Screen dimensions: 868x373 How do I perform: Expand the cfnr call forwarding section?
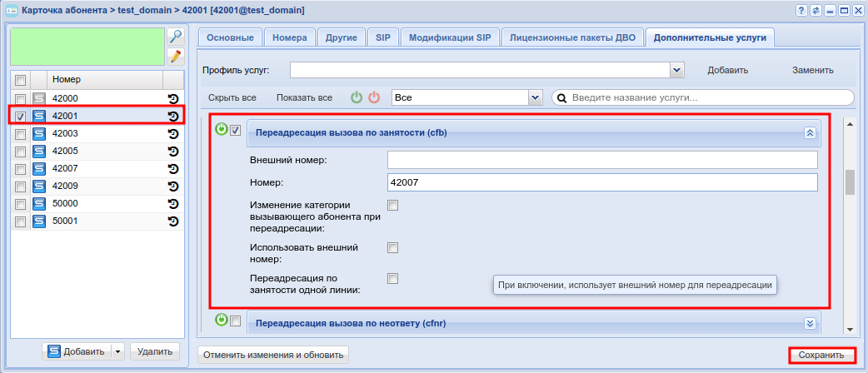point(809,323)
